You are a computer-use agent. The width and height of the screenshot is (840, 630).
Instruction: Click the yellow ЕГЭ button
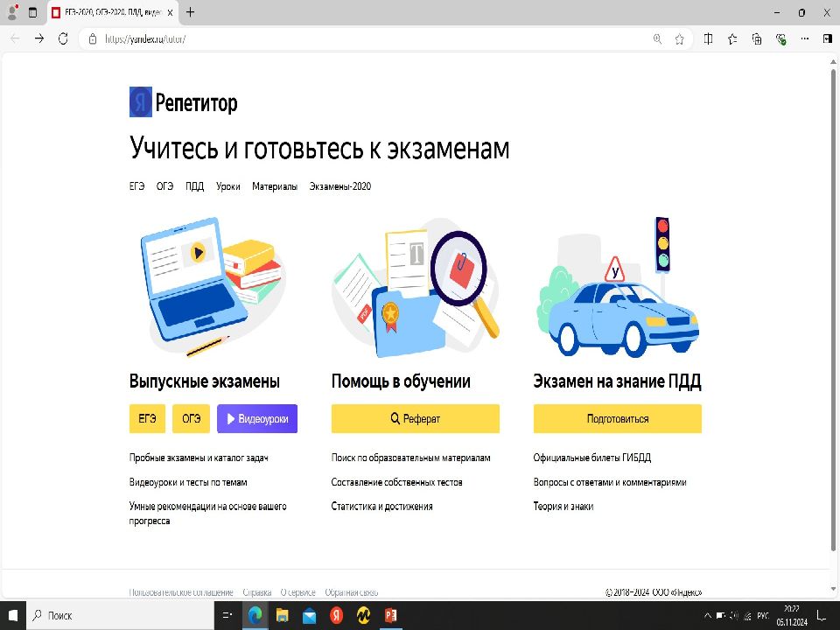click(147, 419)
